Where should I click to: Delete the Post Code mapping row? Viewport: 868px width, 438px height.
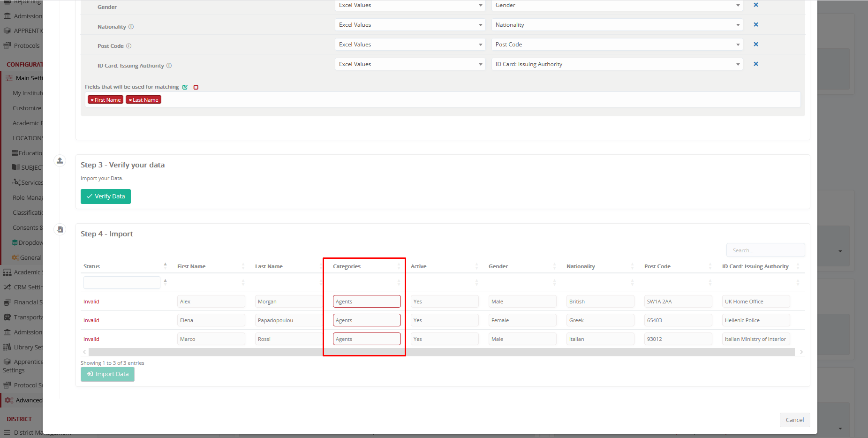755,45
